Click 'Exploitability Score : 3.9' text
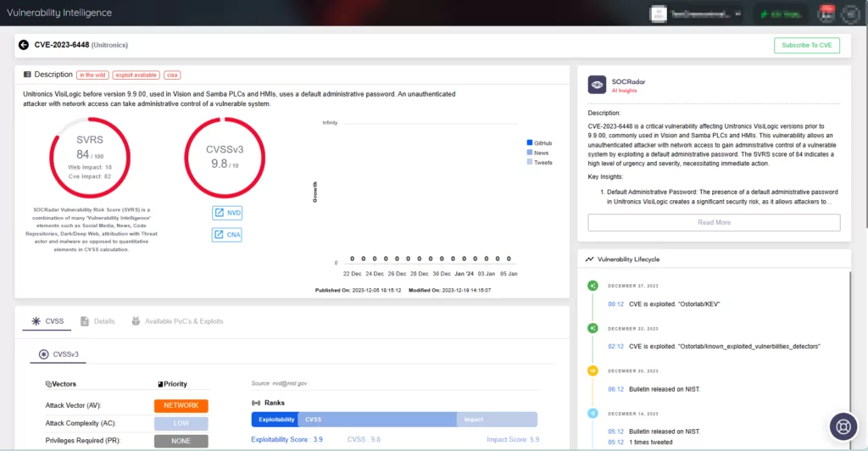Viewport: 868px width, 451px height. 287,439
